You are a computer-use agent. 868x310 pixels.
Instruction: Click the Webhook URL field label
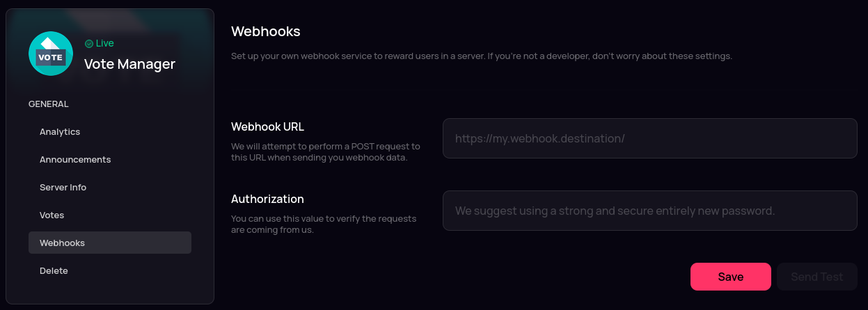point(267,127)
